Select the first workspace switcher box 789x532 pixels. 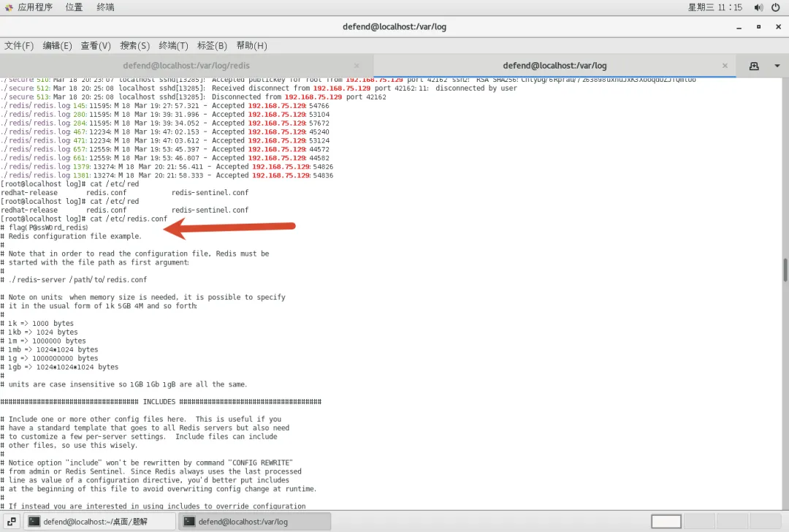(666, 522)
